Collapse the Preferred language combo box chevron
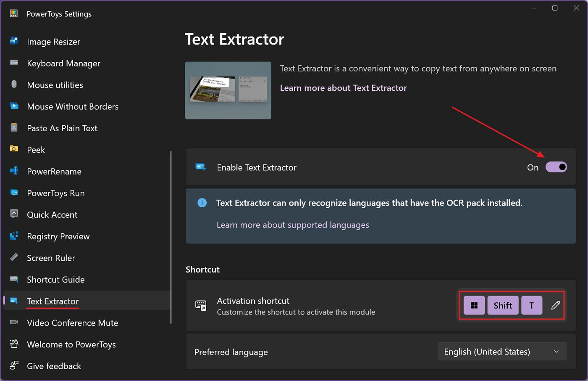588x381 pixels. (556, 351)
